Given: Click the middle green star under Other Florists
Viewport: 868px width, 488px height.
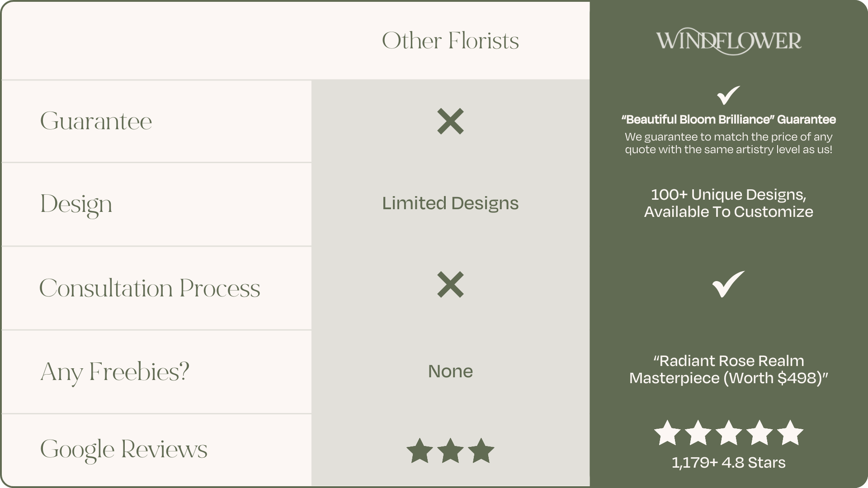Looking at the screenshot, I should pos(450,450).
